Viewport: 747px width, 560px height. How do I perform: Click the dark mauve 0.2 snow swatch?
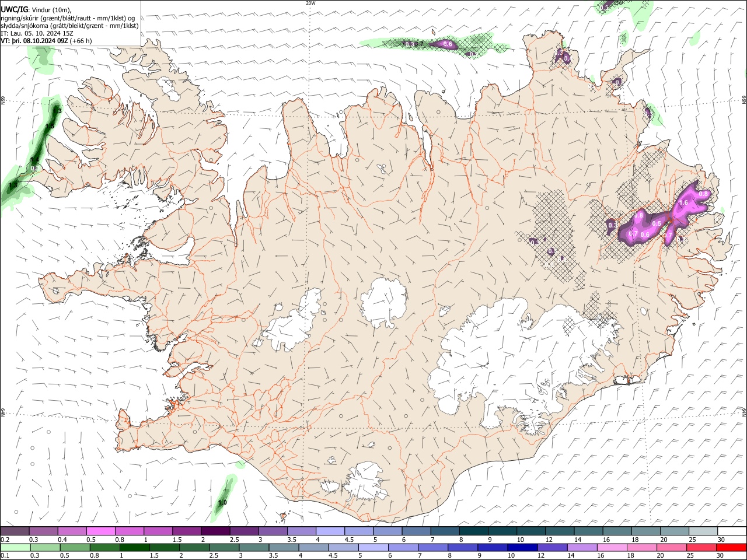15,531
